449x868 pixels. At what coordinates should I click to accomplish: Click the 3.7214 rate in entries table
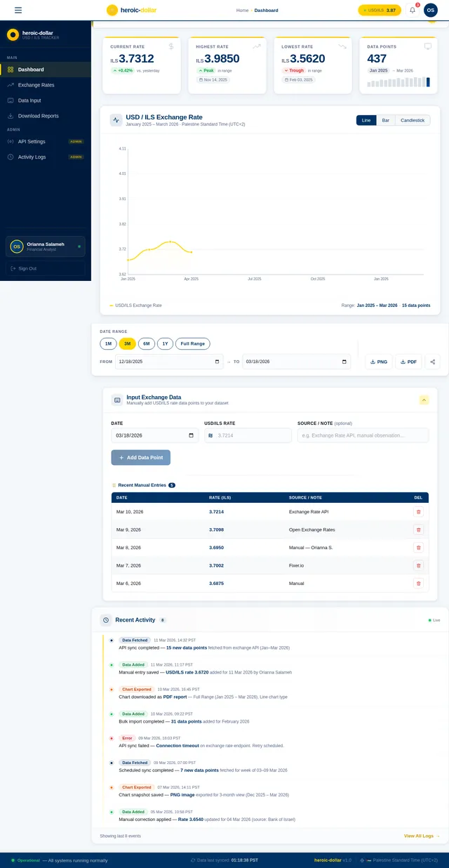pyautogui.click(x=216, y=512)
